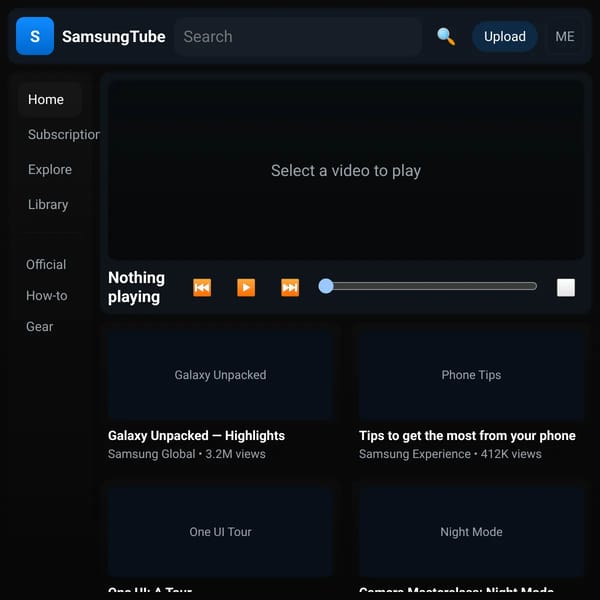
Task: Go to the Home section
Action: pos(50,99)
